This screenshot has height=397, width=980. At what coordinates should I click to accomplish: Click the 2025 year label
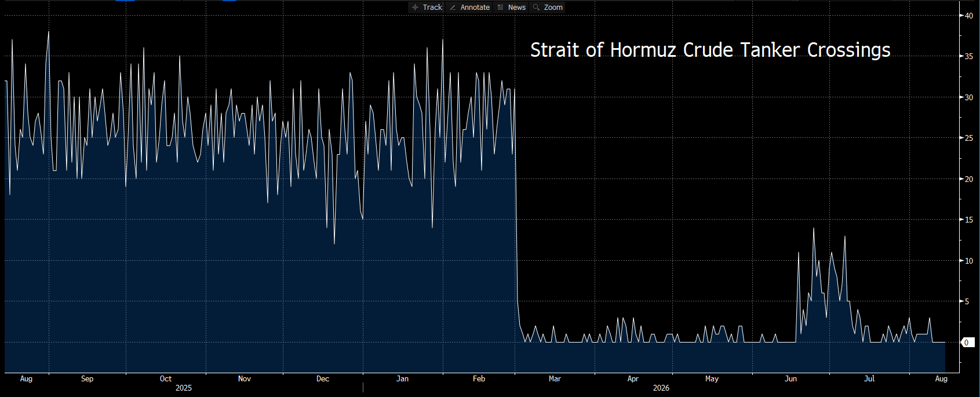coord(184,388)
